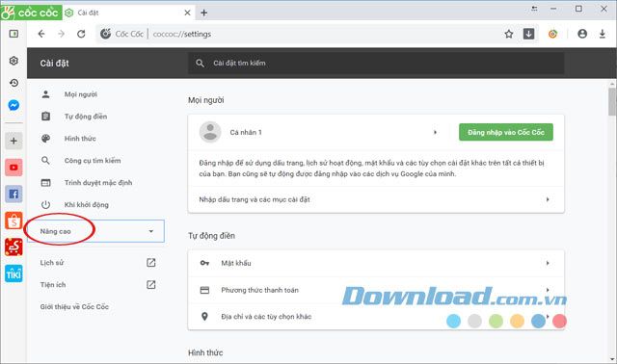
Task: Open the Phương thức thanh toán row
Action: [x=376, y=290]
